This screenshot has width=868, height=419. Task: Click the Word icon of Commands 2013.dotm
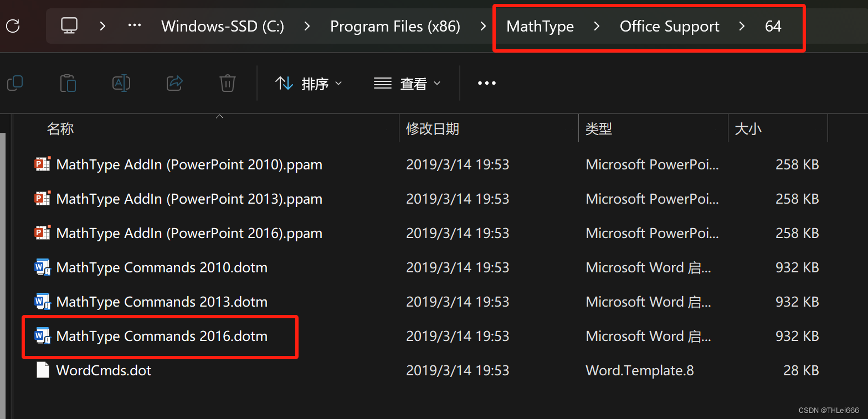pos(43,302)
